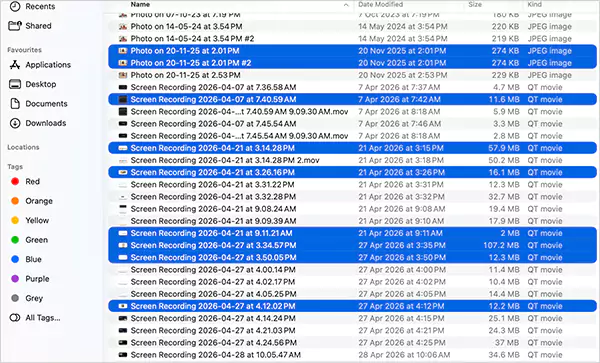Select Screen Recording 2026-04-21 at 3.32.28 PM

pyautogui.click(x=352, y=197)
